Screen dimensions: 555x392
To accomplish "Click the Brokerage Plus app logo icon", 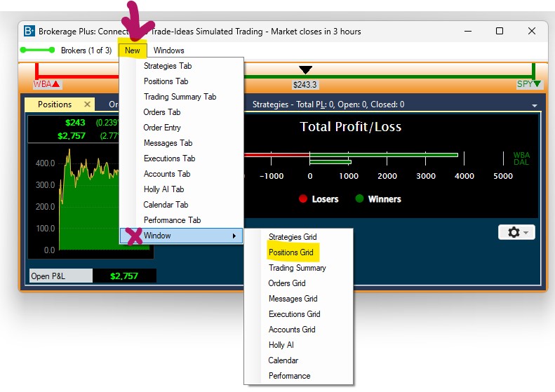I will click(29, 31).
